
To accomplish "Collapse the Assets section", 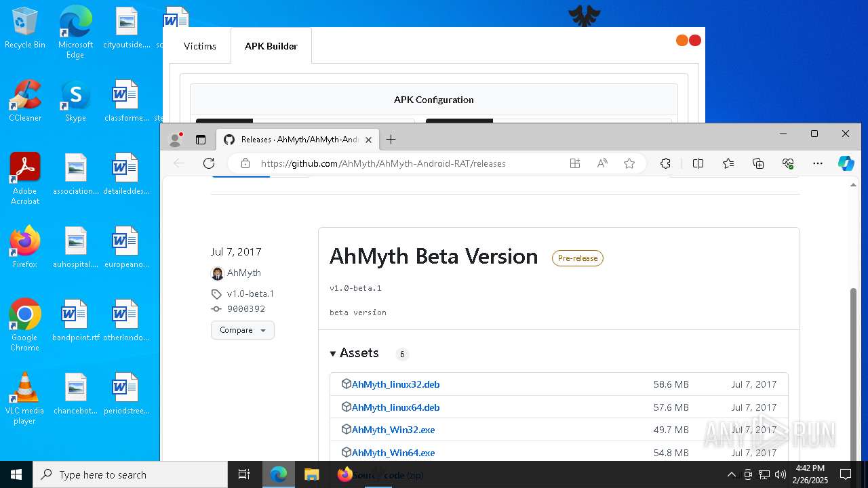I will pyautogui.click(x=355, y=353).
